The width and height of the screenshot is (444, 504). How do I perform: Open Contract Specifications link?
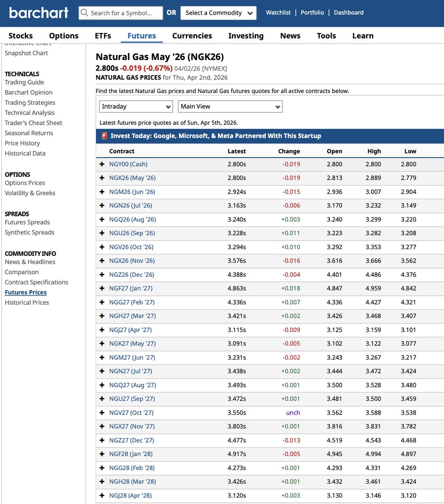[36, 282]
